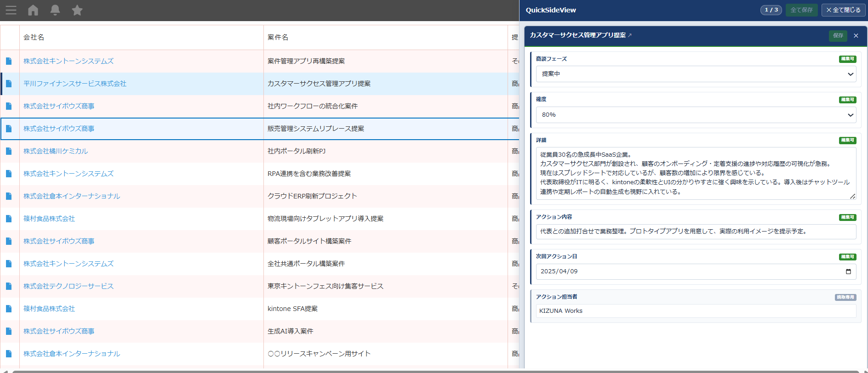868x373 pixels.
Task: Select cell 全社共通ポータル構築案件
Action: click(x=385, y=264)
